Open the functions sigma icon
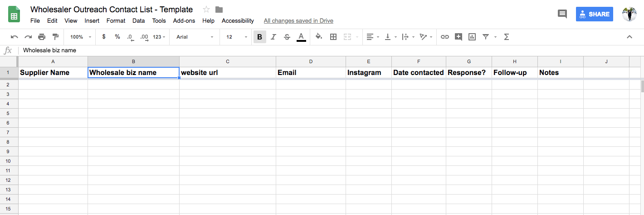The height and width of the screenshot is (215, 644). (x=507, y=37)
